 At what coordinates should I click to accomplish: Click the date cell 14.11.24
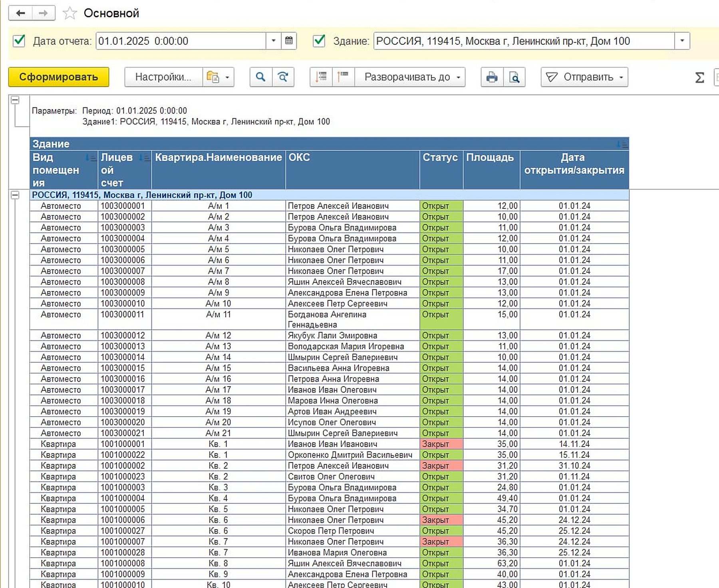574,444
